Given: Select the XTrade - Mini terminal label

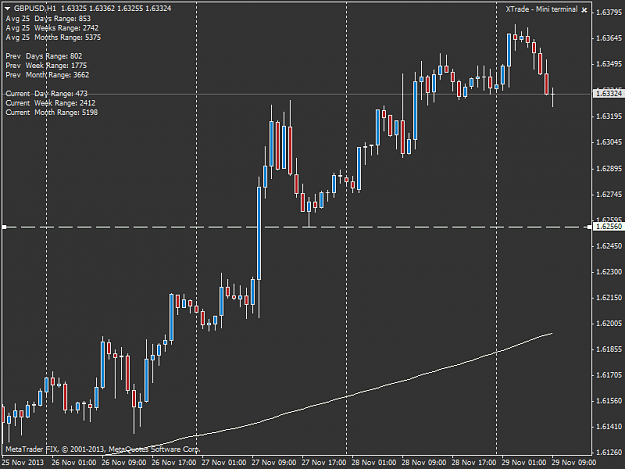Looking at the screenshot, I should [x=541, y=9].
